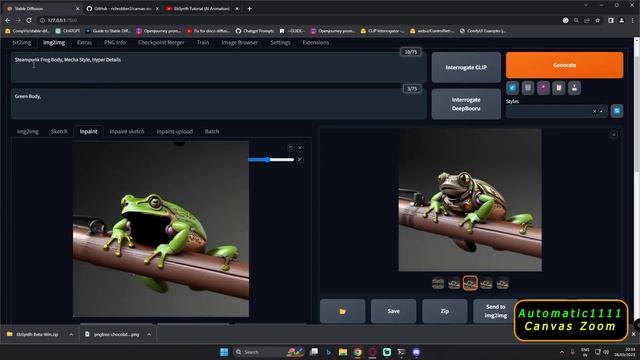The image size is (640, 360).
Task: Reload the browser page
Action: [29, 20]
